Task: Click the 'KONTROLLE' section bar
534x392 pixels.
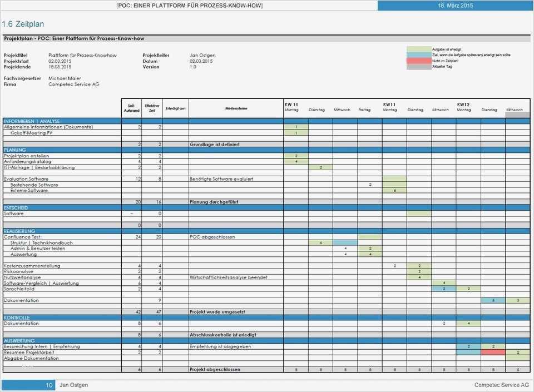Action: [x=266, y=317]
